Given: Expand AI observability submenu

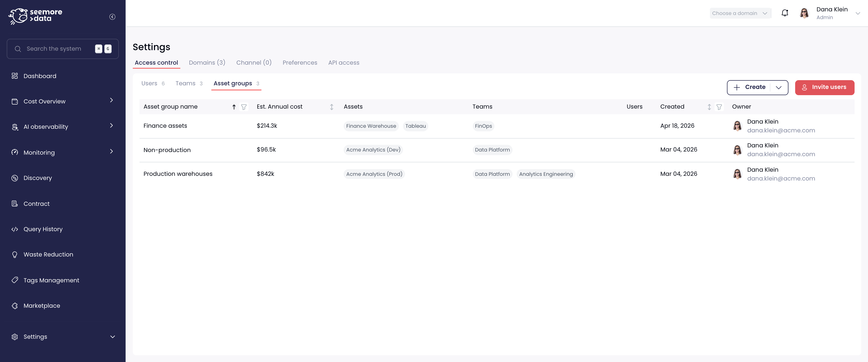Looking at the screenshot, I should pos(112,125).
